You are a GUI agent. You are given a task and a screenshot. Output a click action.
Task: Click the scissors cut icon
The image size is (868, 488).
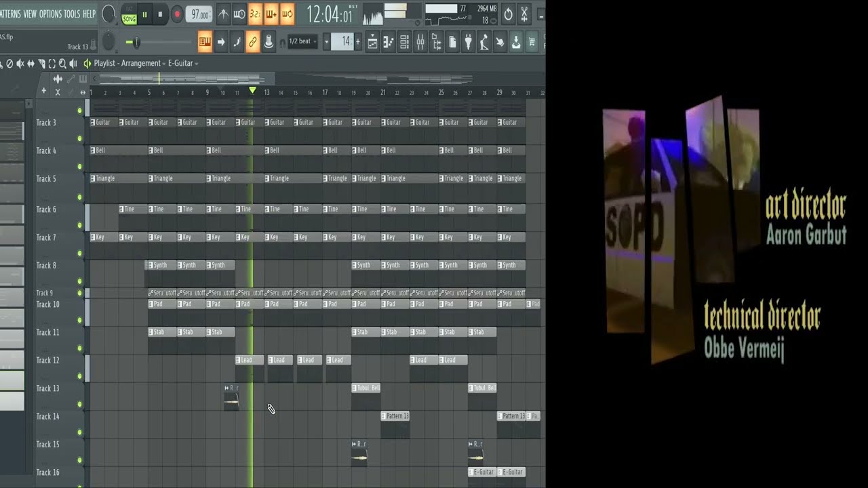[524, 14]
